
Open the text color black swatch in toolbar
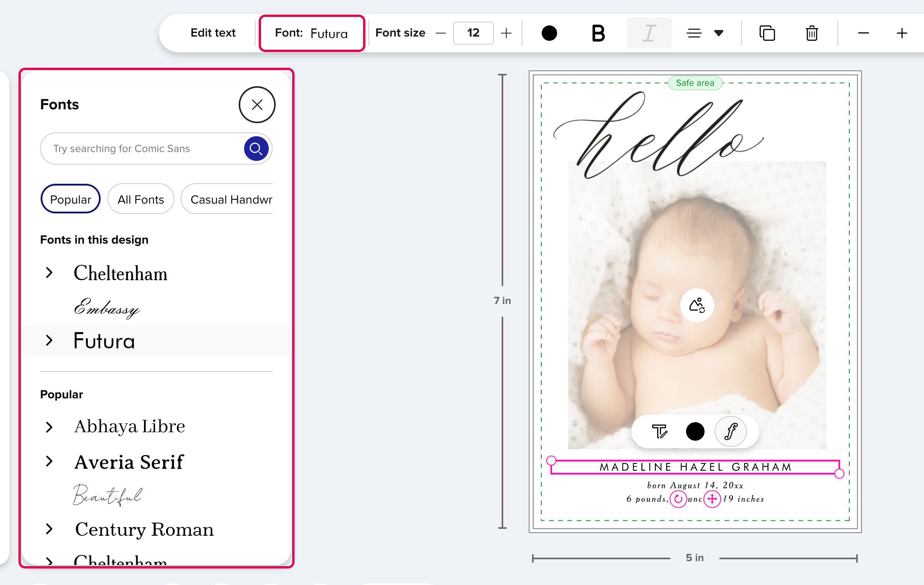(549, 33)
